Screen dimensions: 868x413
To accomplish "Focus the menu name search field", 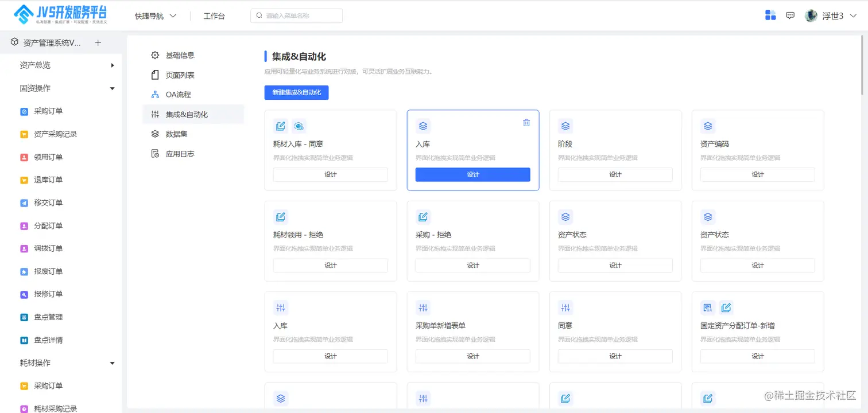I will coord(296,16).
